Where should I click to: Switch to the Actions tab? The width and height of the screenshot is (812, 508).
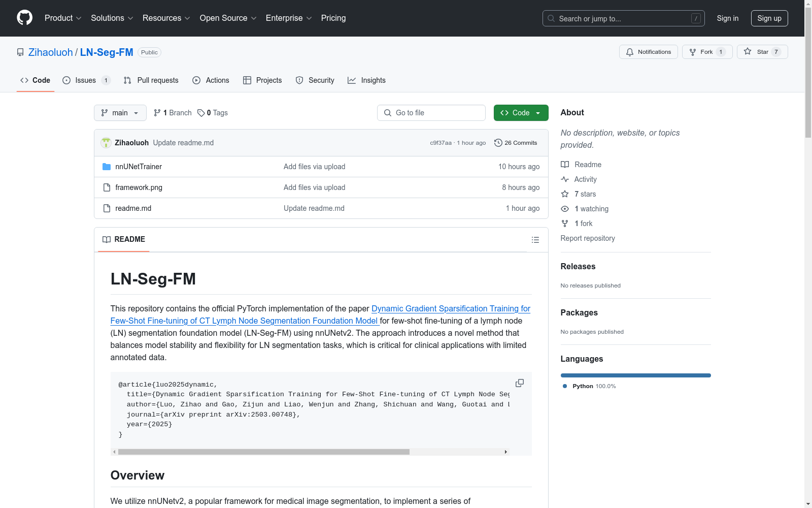(211, 80)
